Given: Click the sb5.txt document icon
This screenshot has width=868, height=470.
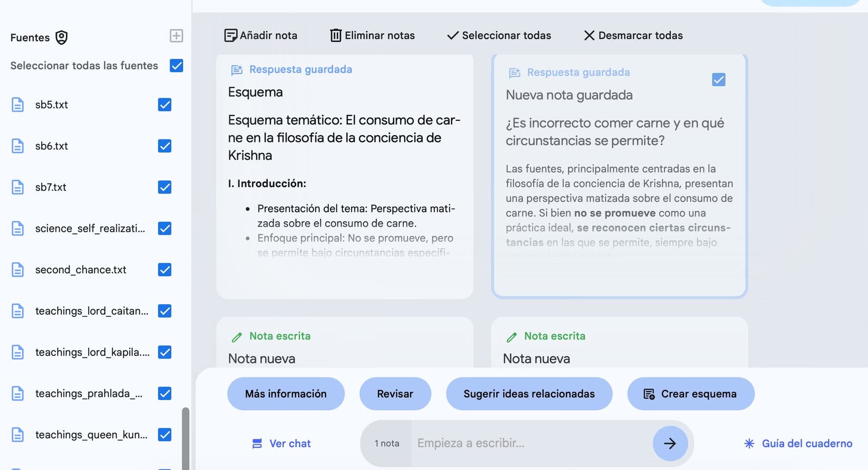Looking at the screenshot, I should [18, 105].
